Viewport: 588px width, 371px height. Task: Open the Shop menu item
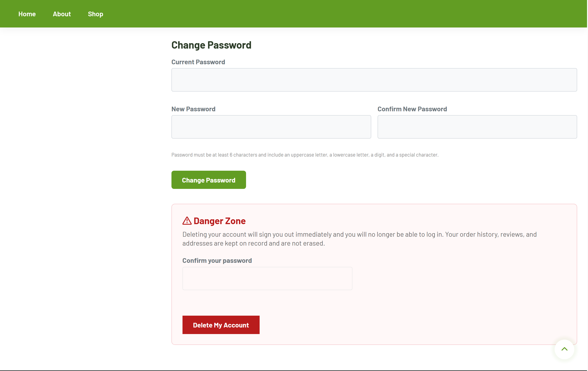click(96, 14)
